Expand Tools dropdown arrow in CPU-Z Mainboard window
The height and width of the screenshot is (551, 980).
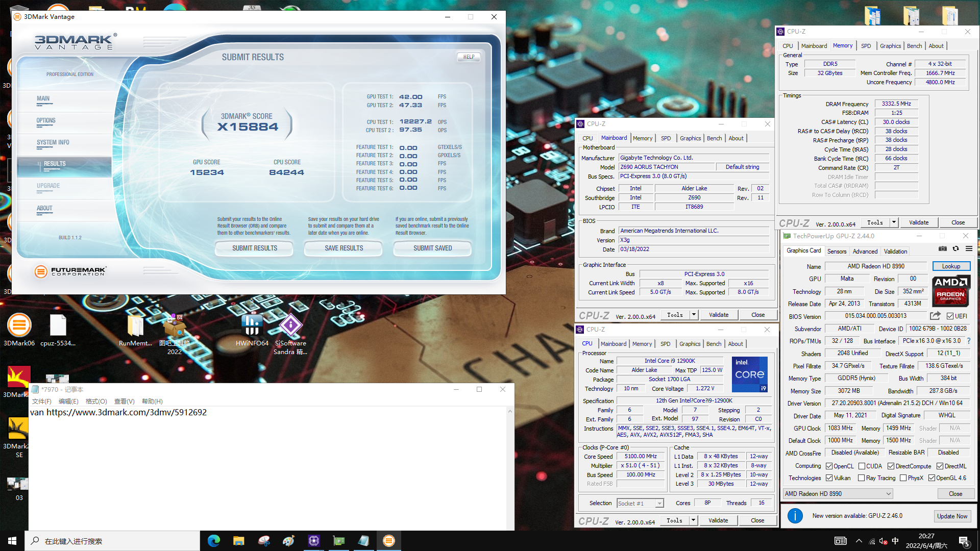click(x=694, y=315)
